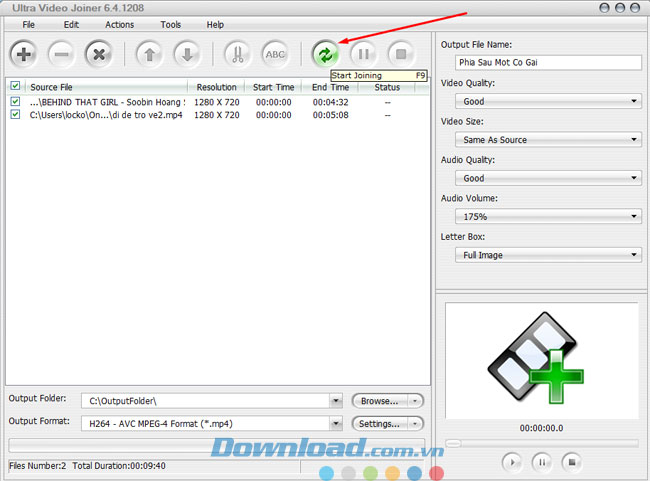Click the 00:04:32 end time cell
Viewport: 650px width, 481px height.
pos(330,102)
